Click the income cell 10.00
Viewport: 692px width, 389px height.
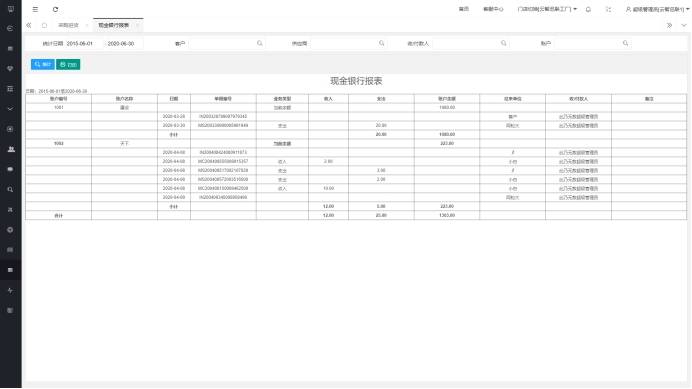328,189
